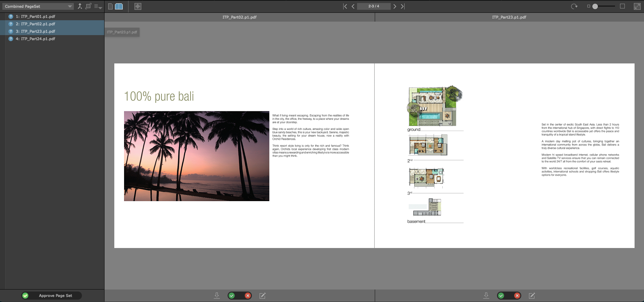Click the merge arrow icon beside Combined PageSet
The width and height of the screenshot is (644, 302).
pos(80,6)
